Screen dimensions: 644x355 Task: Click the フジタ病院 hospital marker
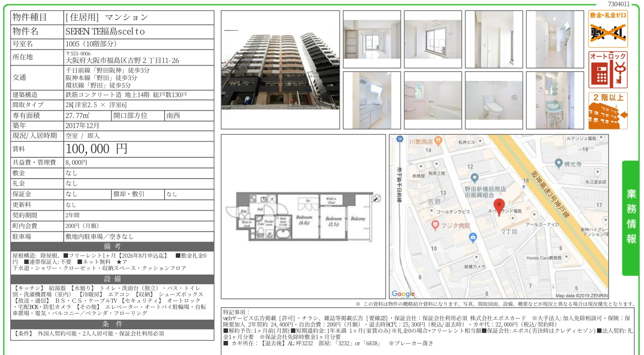pos(435,225)
